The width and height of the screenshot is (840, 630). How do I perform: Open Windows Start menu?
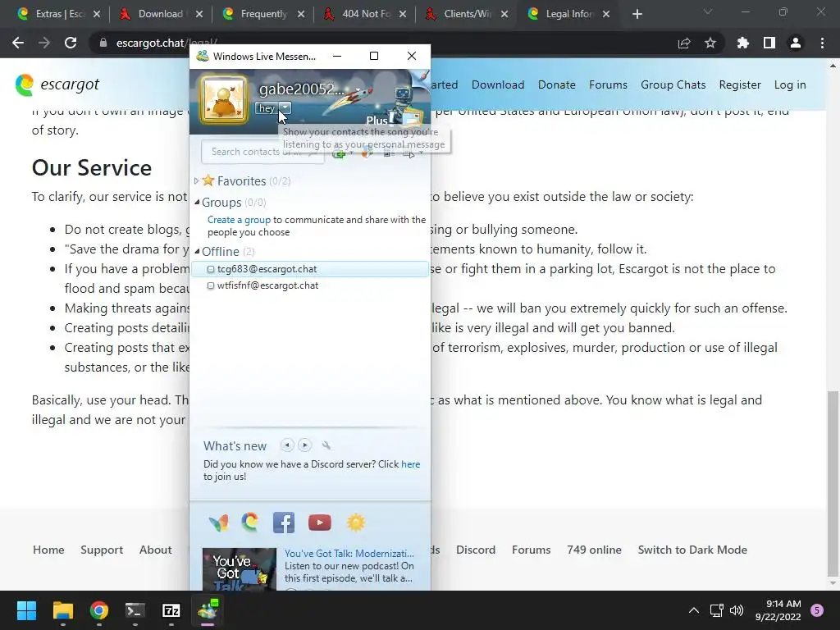coord(26,610)
